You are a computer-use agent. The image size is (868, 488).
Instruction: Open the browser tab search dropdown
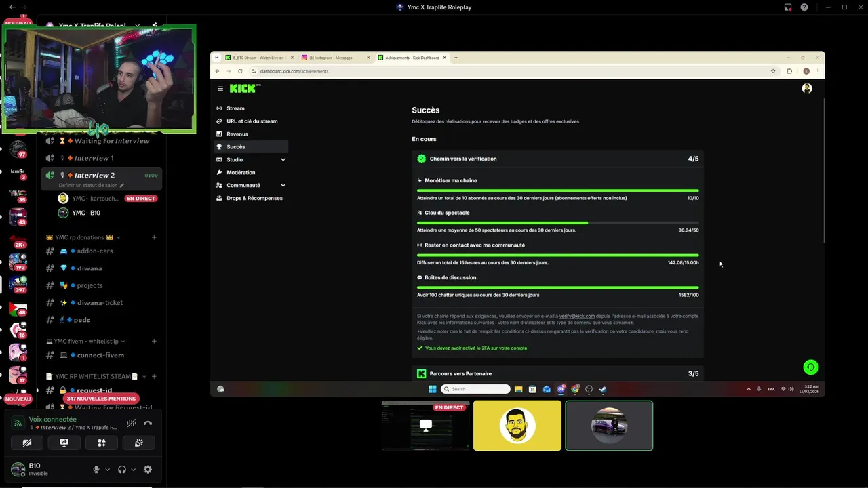tap(217, 58)
